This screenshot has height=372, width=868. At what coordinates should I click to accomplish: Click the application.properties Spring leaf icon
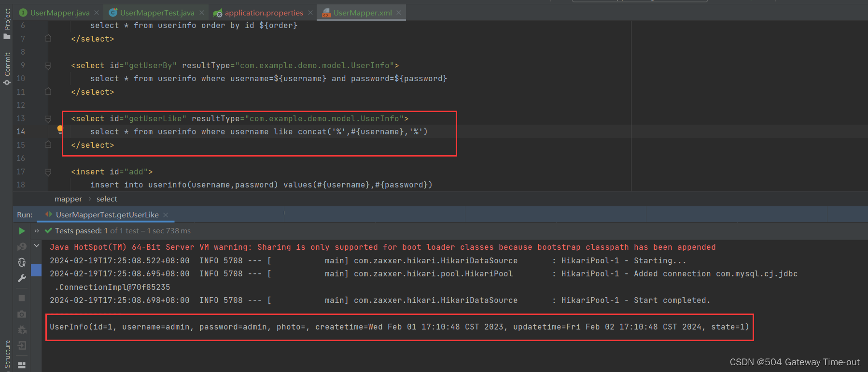point(218,13)
